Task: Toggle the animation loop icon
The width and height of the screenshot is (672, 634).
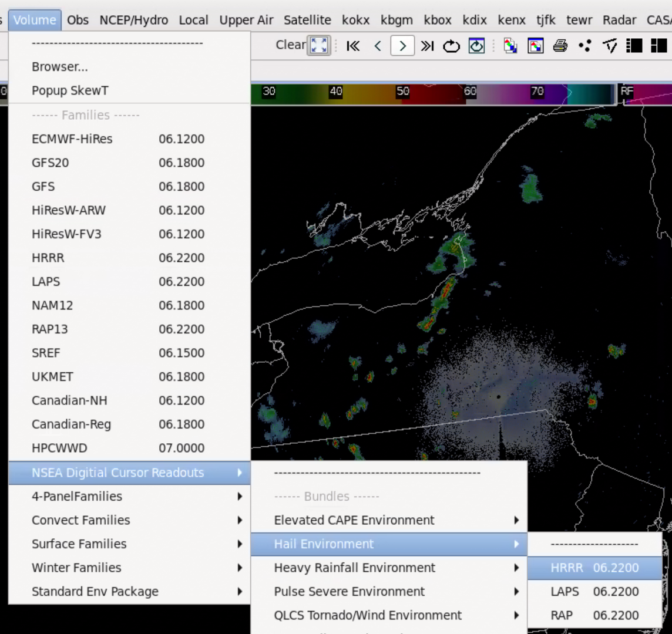Action: point(451,46)
